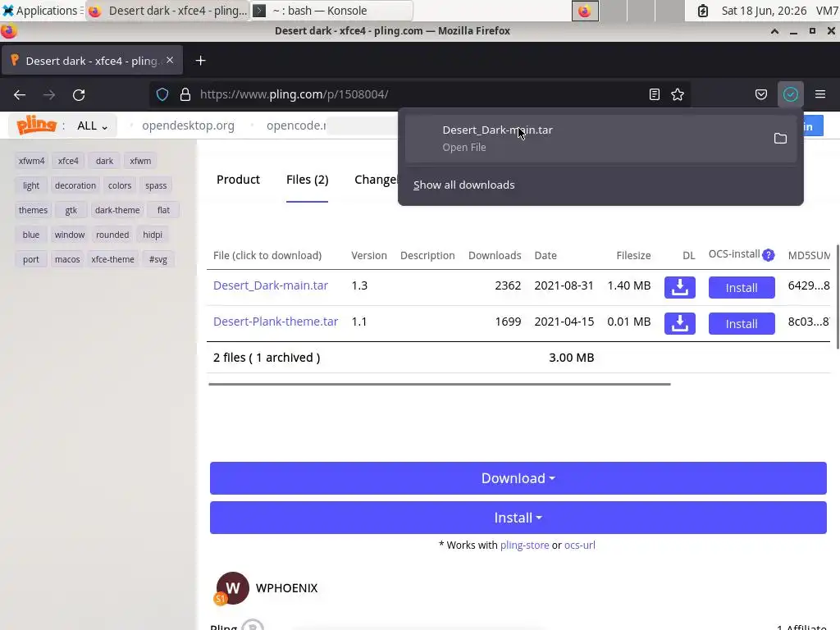Select the flat tag
The height and width of the screenshot is (630, 840).
[163, 210]
